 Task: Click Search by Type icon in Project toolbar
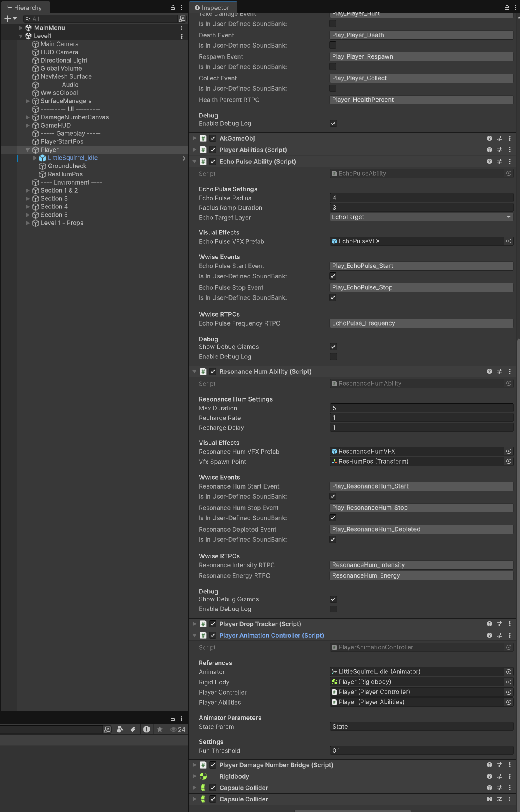pos(120,729)
